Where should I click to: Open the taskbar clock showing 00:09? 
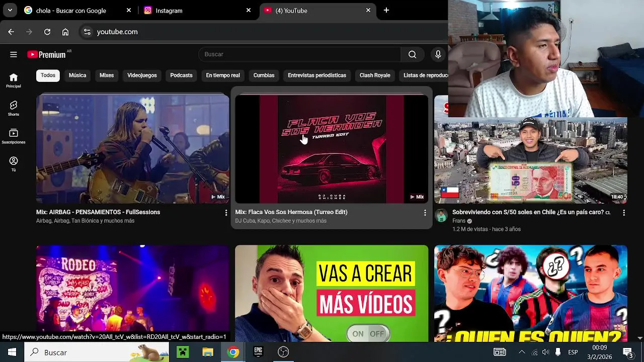point(599,352)
